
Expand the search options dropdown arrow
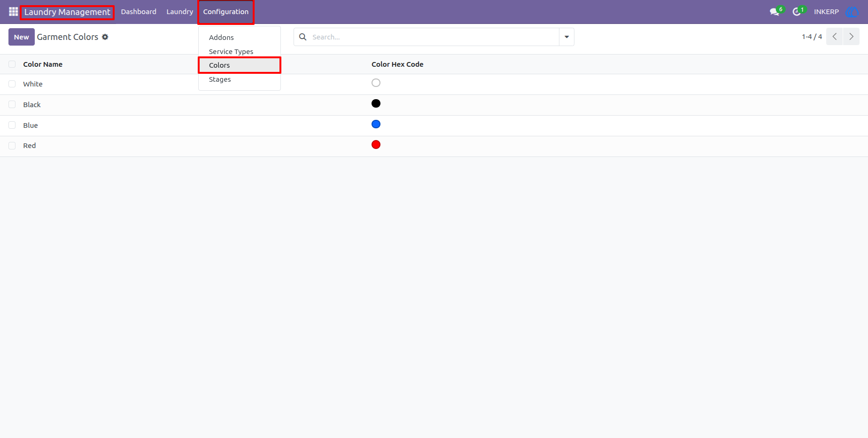coord(566,37)
